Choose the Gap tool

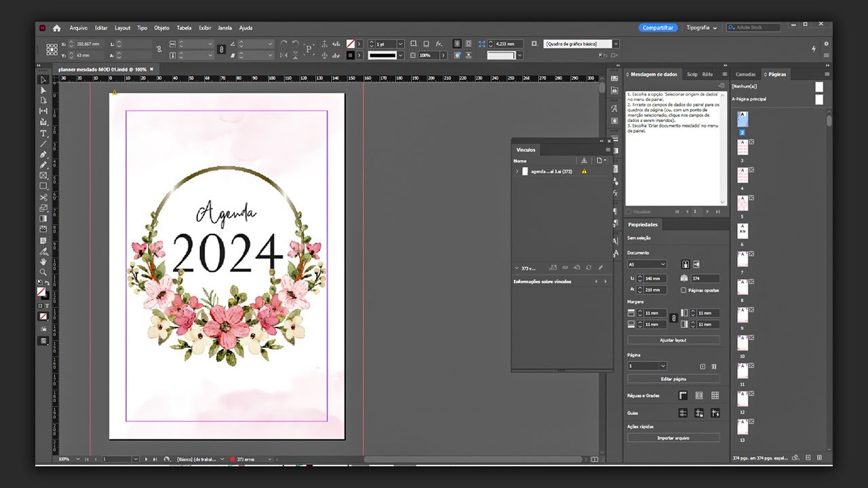tap(43, 111)
